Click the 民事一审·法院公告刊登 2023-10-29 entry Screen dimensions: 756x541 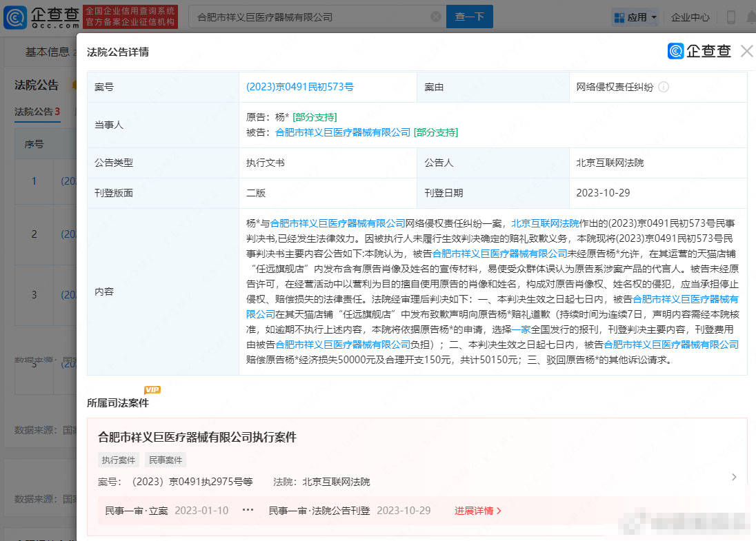pos(350,511)
